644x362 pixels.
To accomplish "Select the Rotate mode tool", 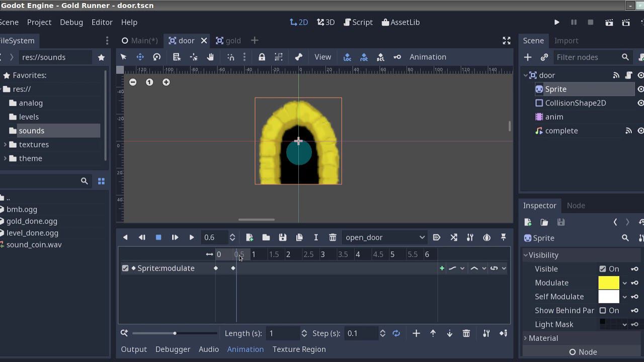I will pyautogui.click(x=157, y=57).
